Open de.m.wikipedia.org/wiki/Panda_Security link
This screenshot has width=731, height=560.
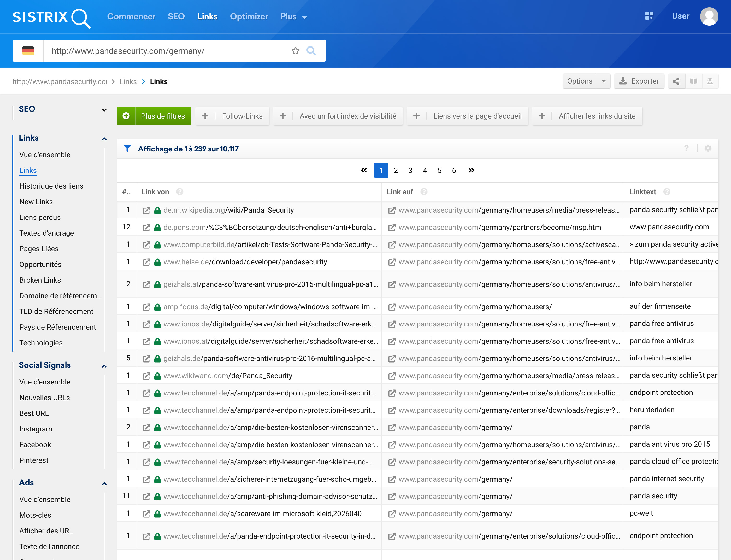[x=228, y=210]
